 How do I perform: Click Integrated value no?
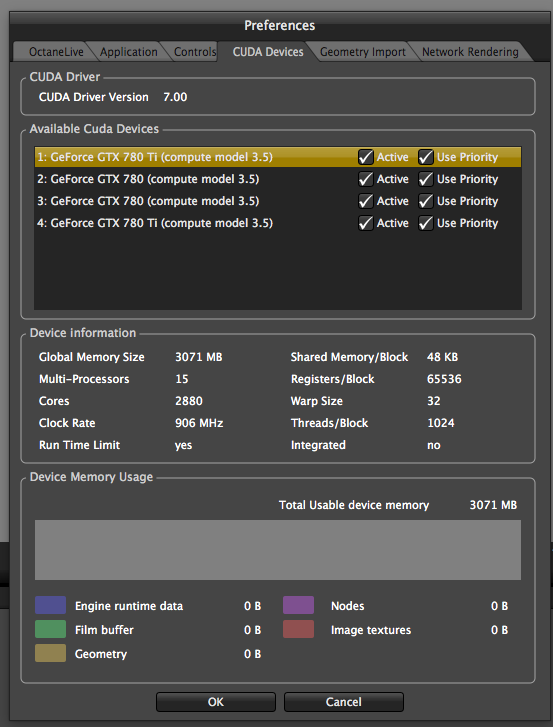point(433,446)
